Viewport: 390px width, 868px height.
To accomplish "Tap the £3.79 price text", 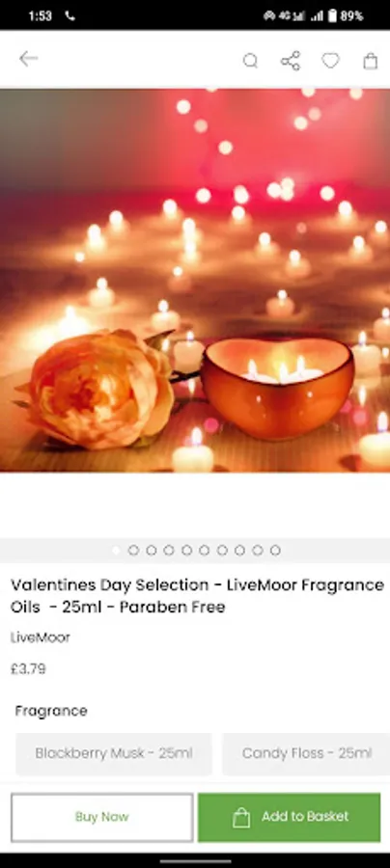I will pos(28,668).
